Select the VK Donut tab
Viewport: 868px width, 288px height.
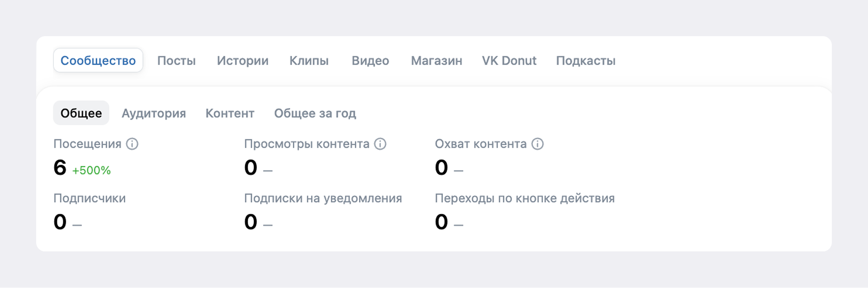(x=509, y=61)
